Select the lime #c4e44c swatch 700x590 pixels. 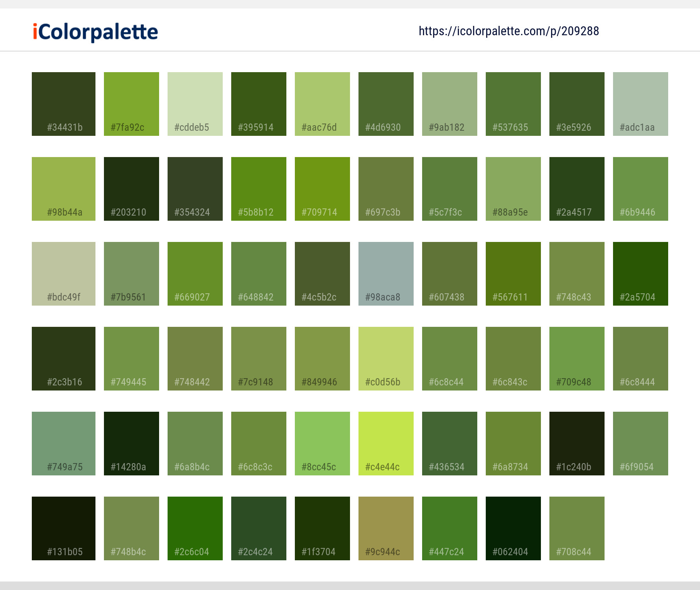click(386, 444)
